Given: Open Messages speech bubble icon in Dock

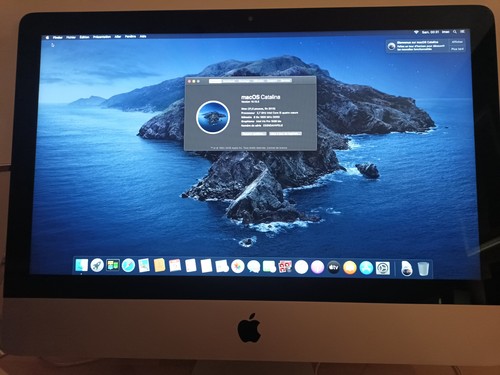Looking at the screenshot, I should coord(254,267).
